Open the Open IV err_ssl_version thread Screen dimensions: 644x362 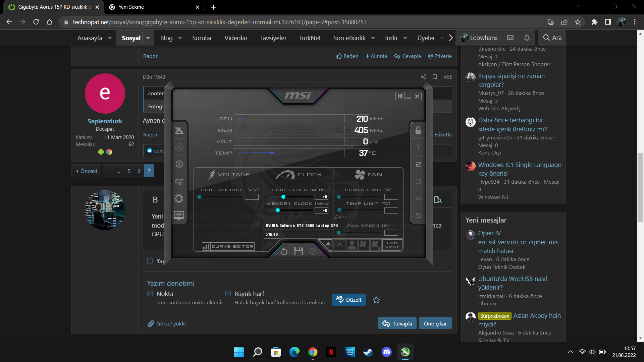pos(518,242)
